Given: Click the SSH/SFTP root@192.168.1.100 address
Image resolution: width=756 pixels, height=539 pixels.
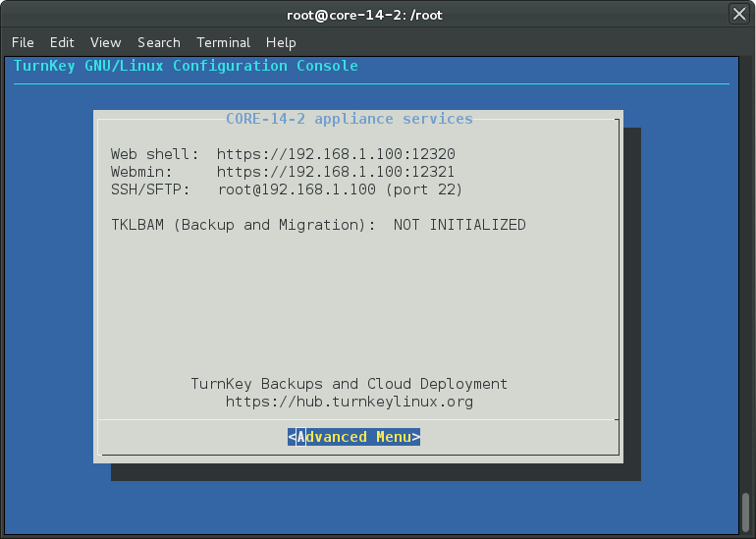Looking at the screenshot, I should [297, 189].
